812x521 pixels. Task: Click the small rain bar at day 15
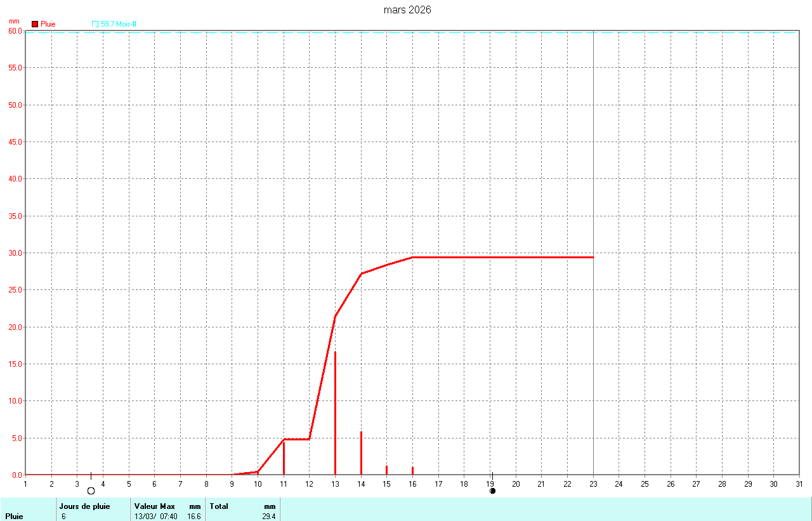pyautogui.click(x=386, y=470)
